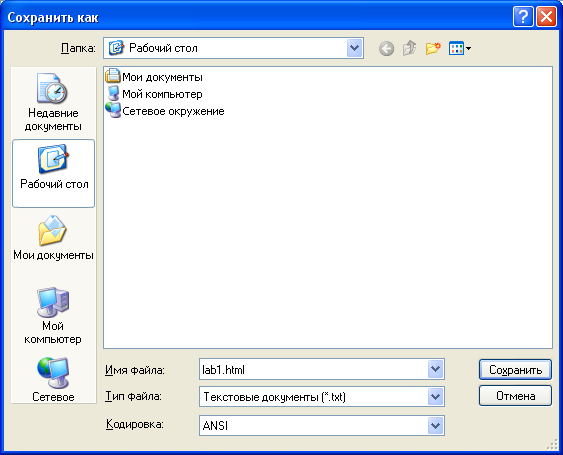Click the Сохранить button

515,370
